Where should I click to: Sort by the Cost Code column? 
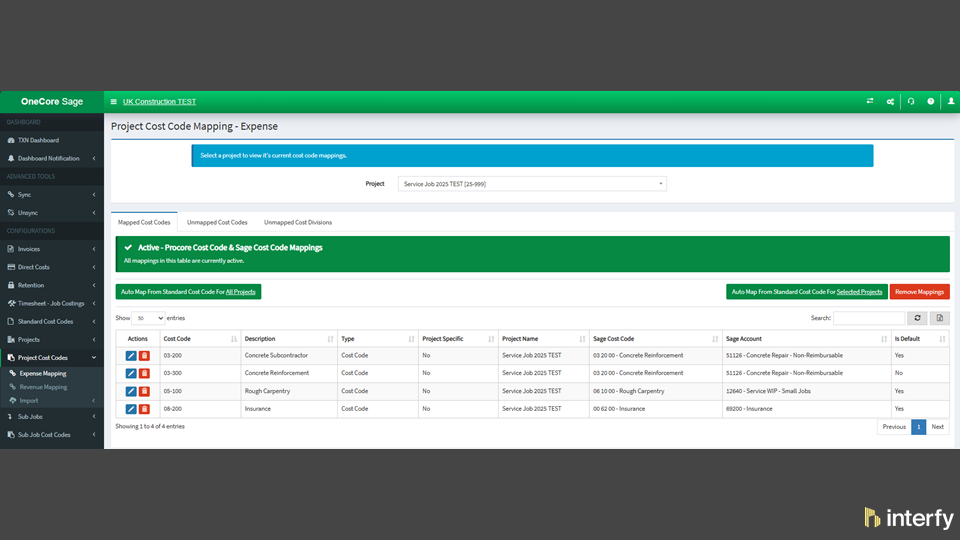coord(200,339)
